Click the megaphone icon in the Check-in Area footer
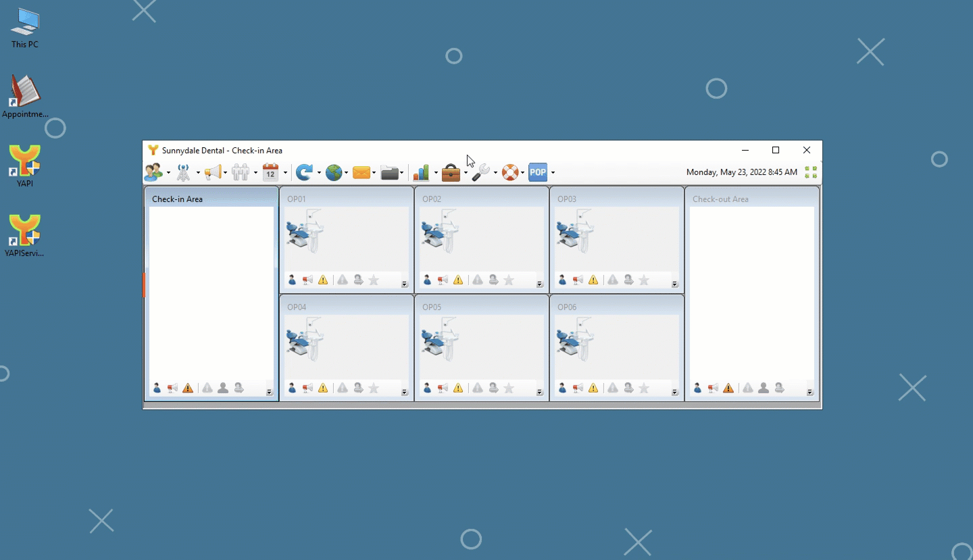Image resolution: width=973 pixels, height=560 pixels. (172, 388)
